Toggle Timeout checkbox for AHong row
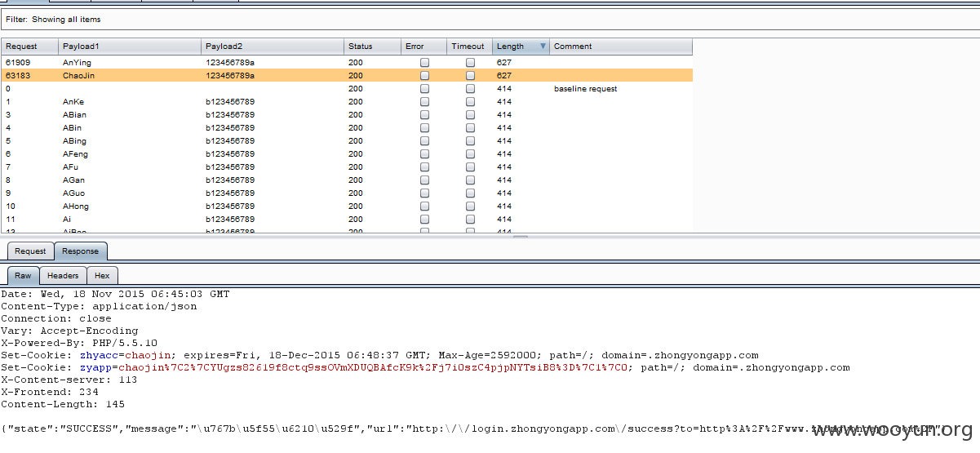The height and width of the screenshot is (453, 980). [x=470, y=207]
